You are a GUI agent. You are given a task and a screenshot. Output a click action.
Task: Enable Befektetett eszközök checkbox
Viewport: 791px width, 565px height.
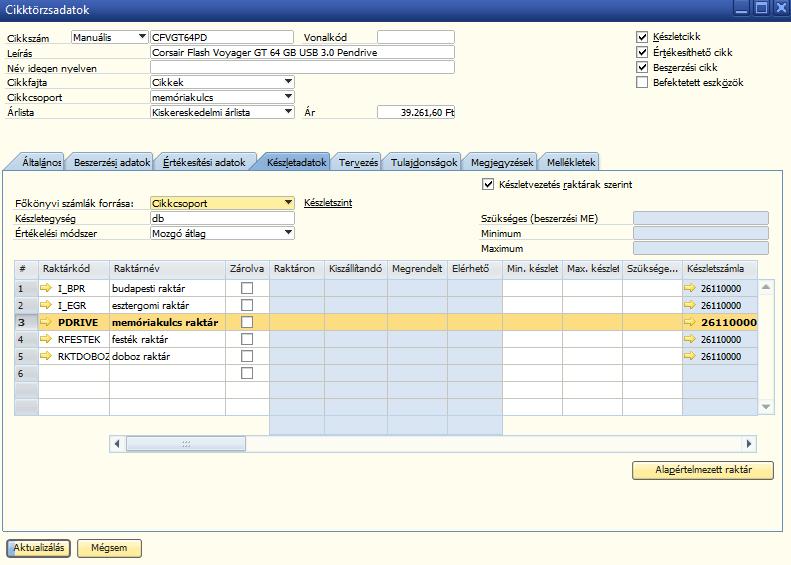642,82
